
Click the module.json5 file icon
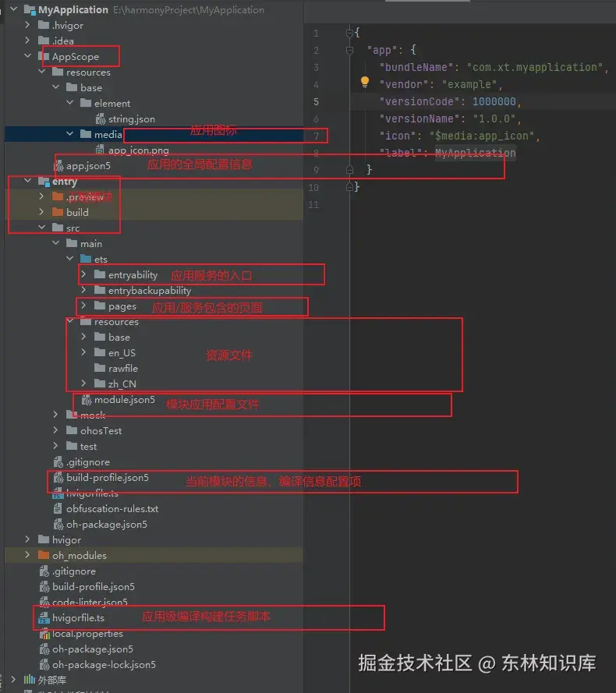[x=87, y=400]
